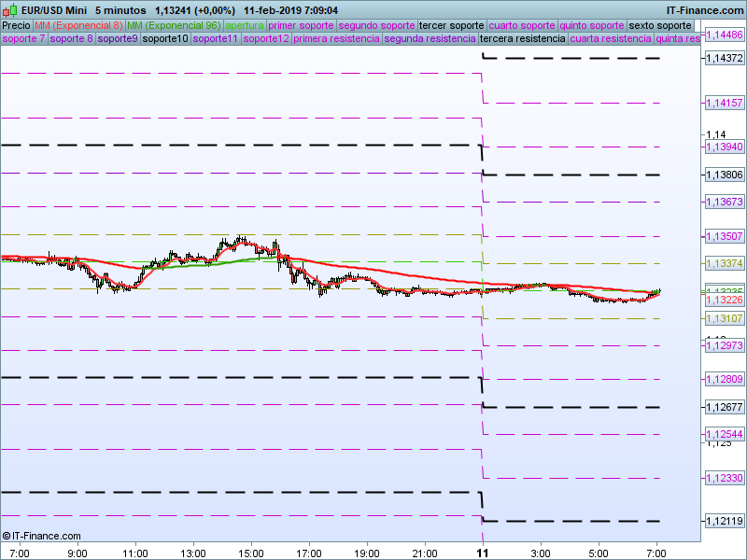Open the primer soporte indicator label
This screenshot has height=560, width=747.
click(x=301, y=25)
